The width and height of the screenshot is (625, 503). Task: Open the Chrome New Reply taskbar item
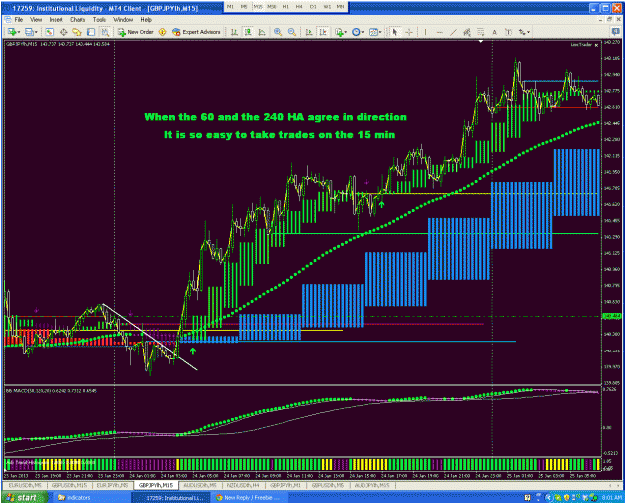click(x=248, y=497)
